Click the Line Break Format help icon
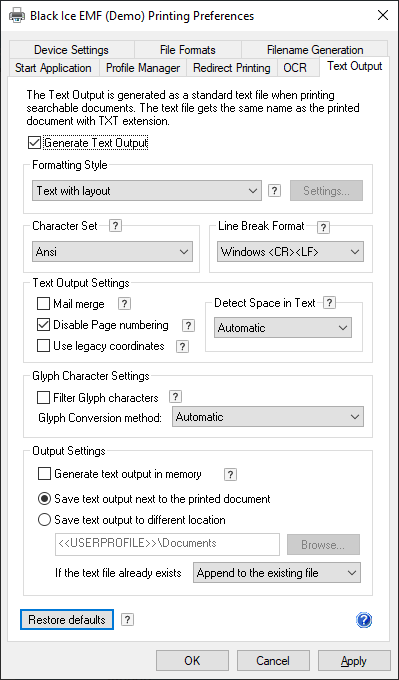Screen dimensions: 399x680 (323, 227)
